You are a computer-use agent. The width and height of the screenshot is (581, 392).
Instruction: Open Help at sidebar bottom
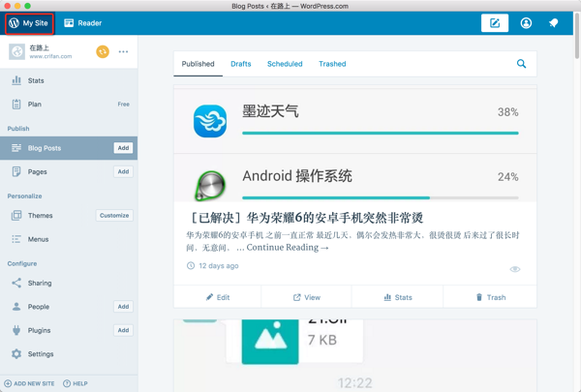click(76, 383)
